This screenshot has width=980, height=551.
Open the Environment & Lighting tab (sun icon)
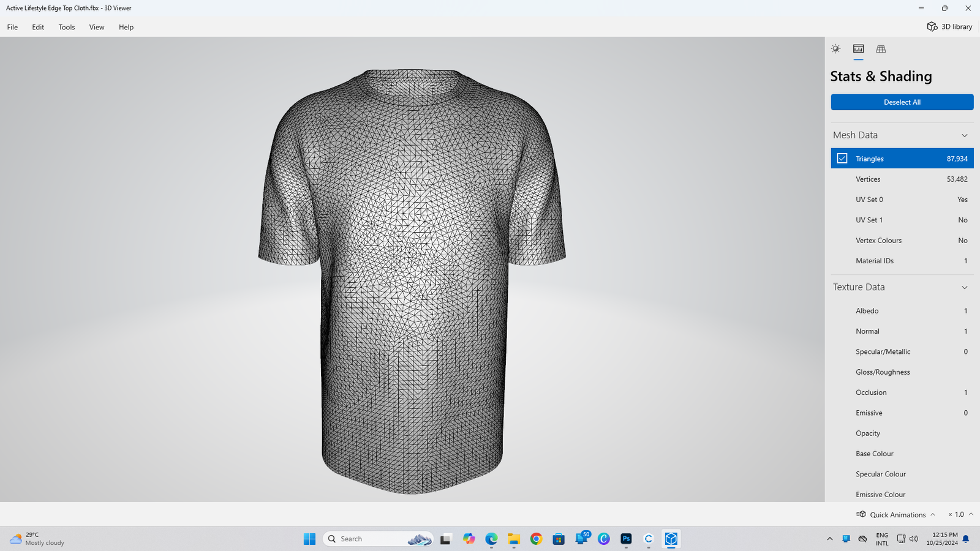point(835,49)
